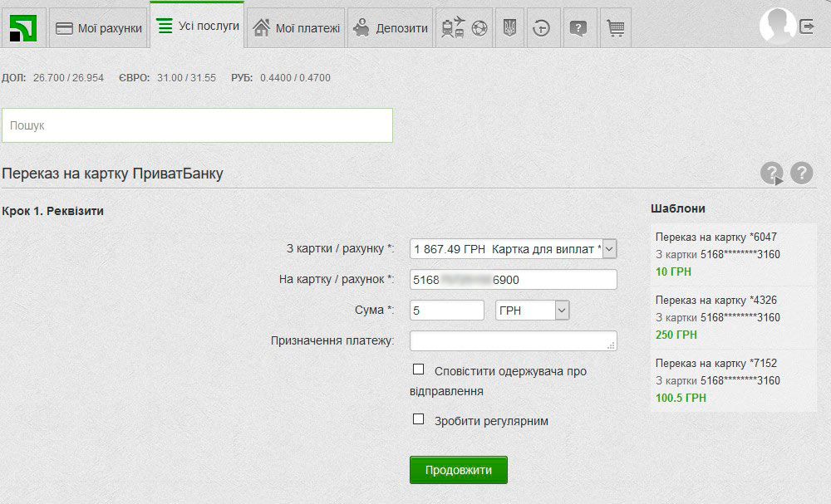831x504 pixels.
Task: Switch to Усі послуги tab
Action: coord(197,26)
